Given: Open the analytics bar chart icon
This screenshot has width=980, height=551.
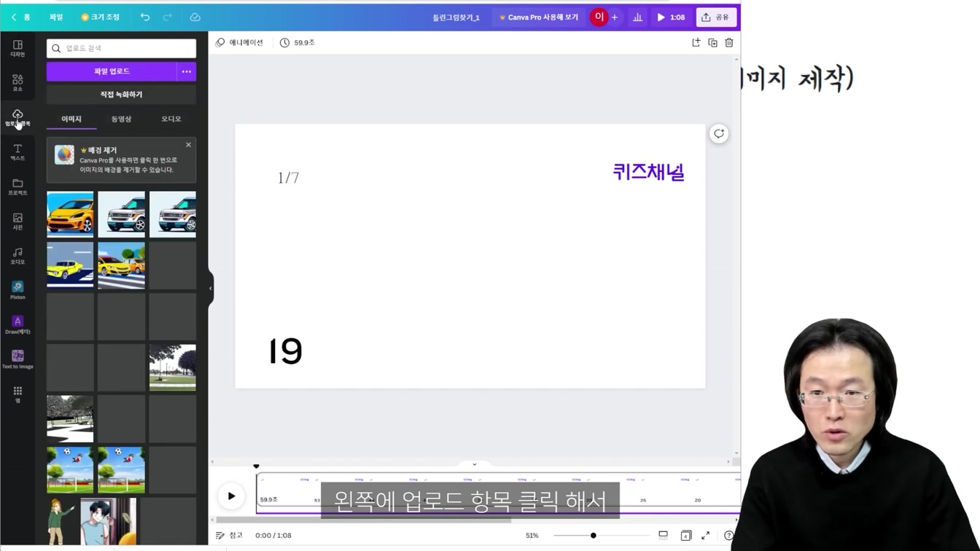Looking at the screenshot, I should (x=637, y=17).
